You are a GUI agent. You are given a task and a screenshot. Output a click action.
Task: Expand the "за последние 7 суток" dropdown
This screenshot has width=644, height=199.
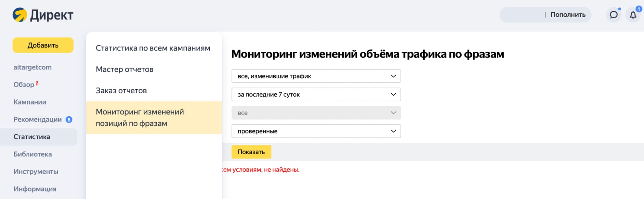tap(316, 94)
